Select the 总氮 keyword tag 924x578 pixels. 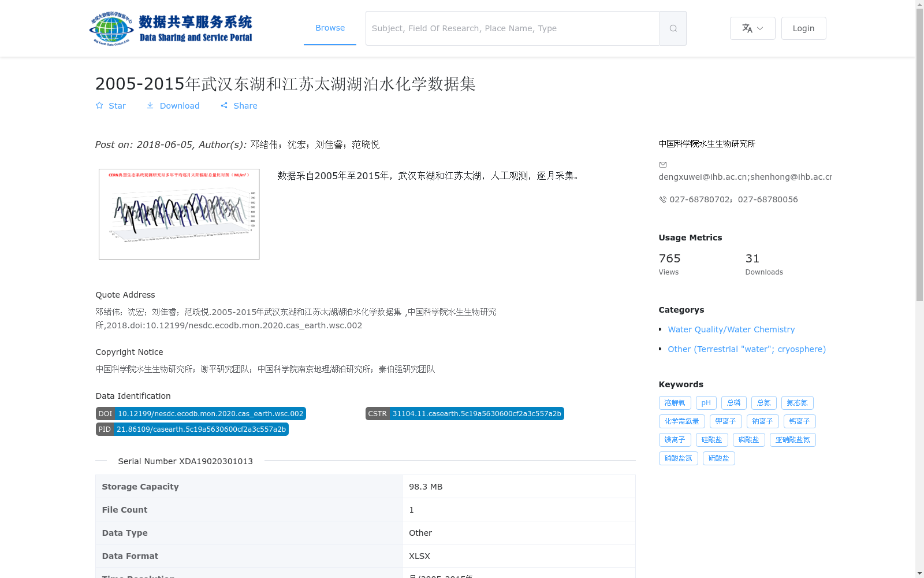coord(763,403)
